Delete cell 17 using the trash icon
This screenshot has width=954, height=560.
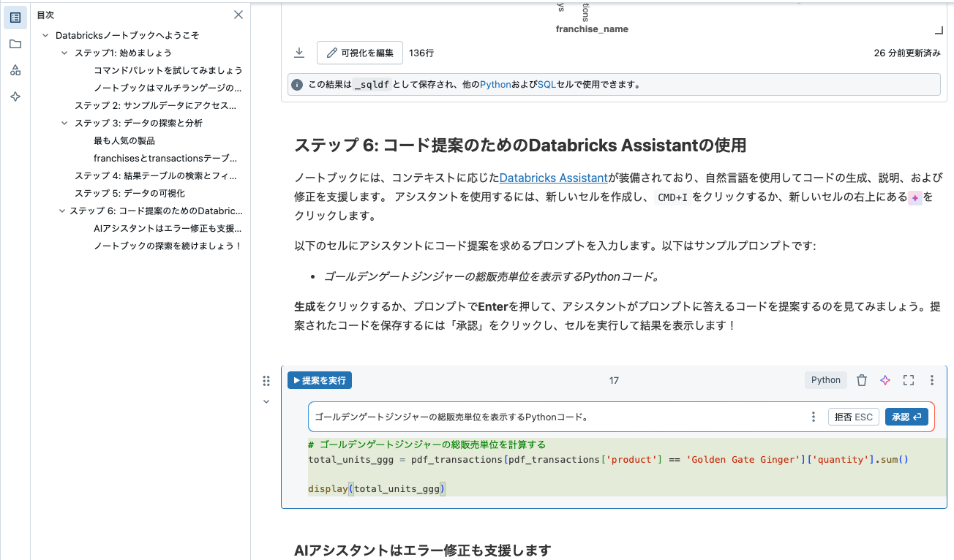[861, 379]
